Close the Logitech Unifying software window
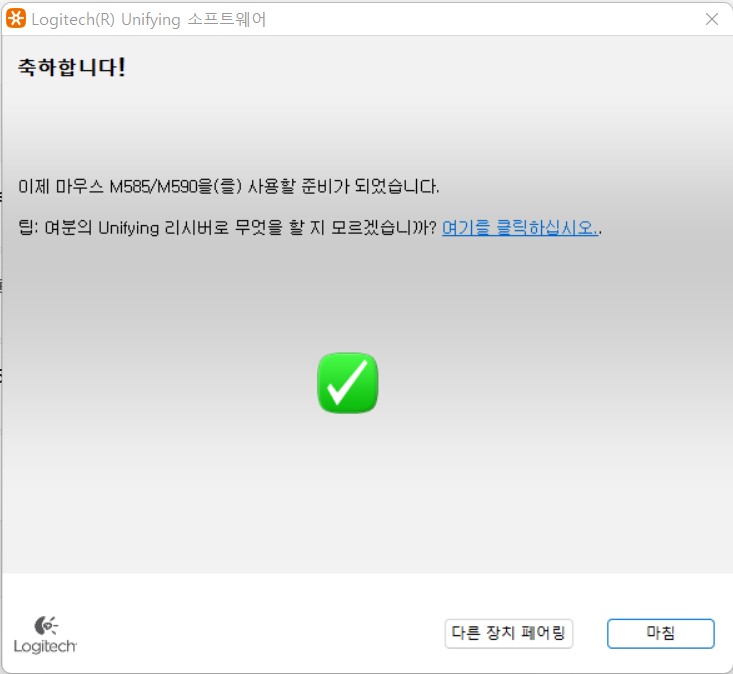The height and width of the screenshot is (674, 733). [711, 19]
